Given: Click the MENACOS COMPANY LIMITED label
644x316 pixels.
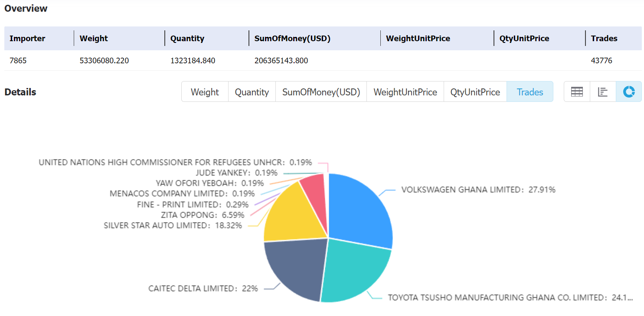Looking at the screenshot, I should tap(182, 194).
